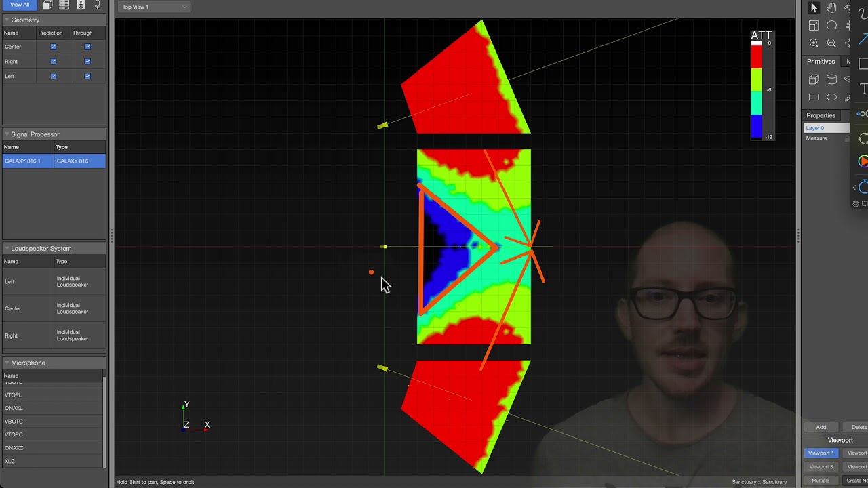868x488 pixels.
Task: Open the Top View 1 dropdown
Action: pos(154,7)
